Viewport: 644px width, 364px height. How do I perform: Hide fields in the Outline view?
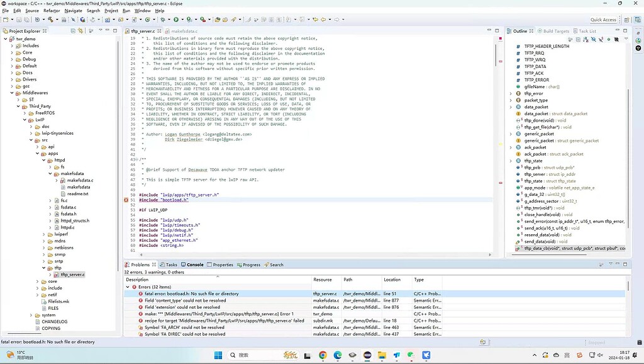tap(594, 39)
